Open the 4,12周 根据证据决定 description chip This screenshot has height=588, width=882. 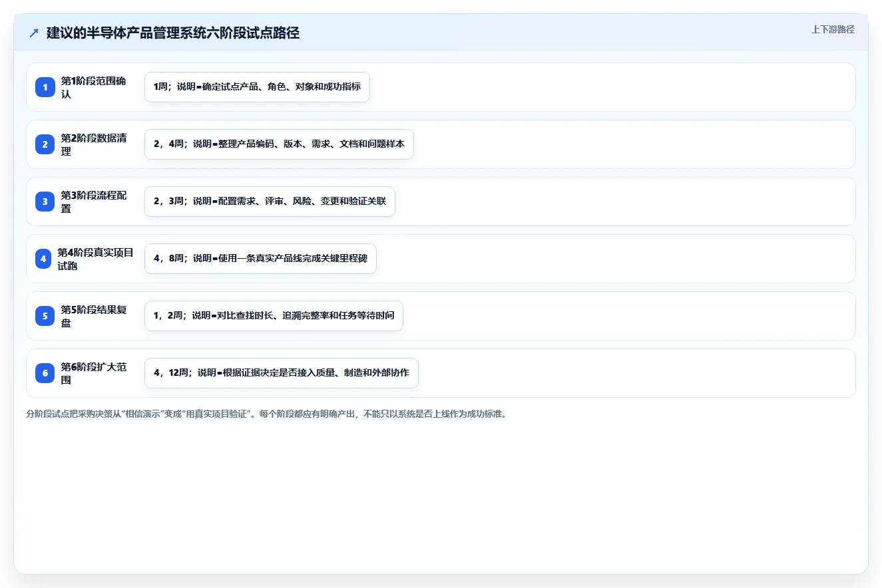(x=281, y=373)
